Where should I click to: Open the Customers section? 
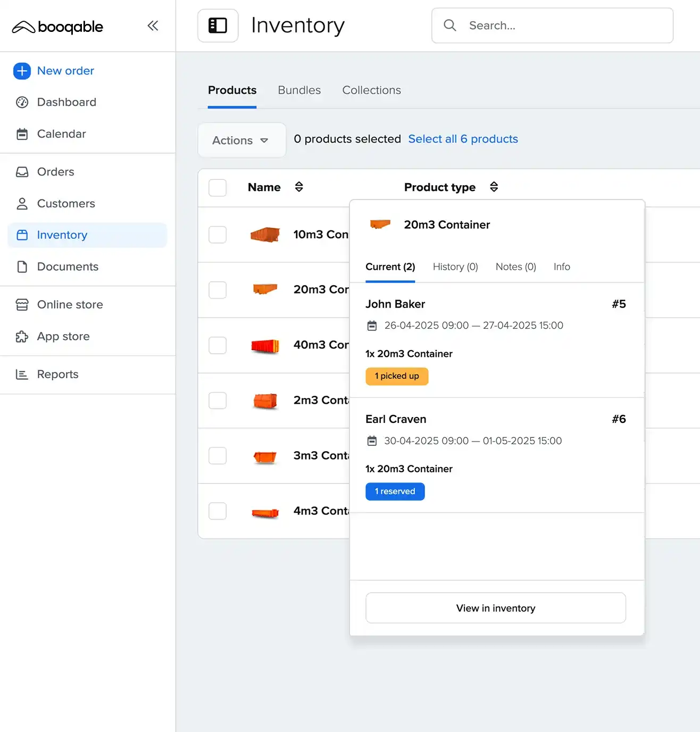tap(66, 204)
